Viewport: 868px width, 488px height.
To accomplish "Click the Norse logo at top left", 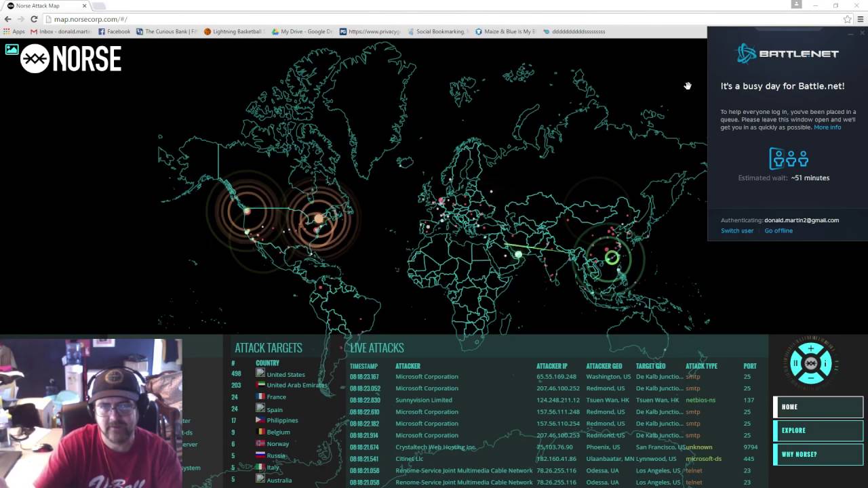I will 71,58.
